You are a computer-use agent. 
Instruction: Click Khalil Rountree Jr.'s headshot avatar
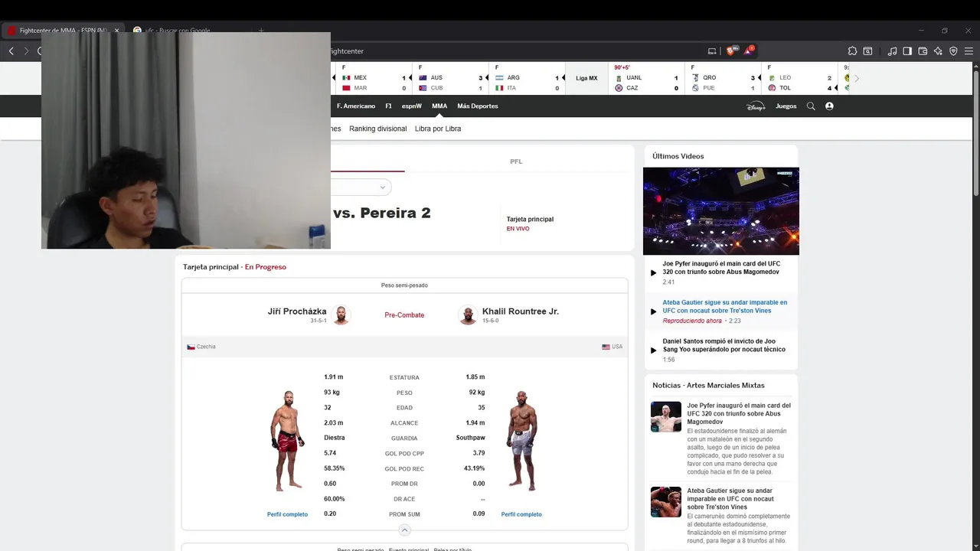pyautogui.click(x=468, y=315)
